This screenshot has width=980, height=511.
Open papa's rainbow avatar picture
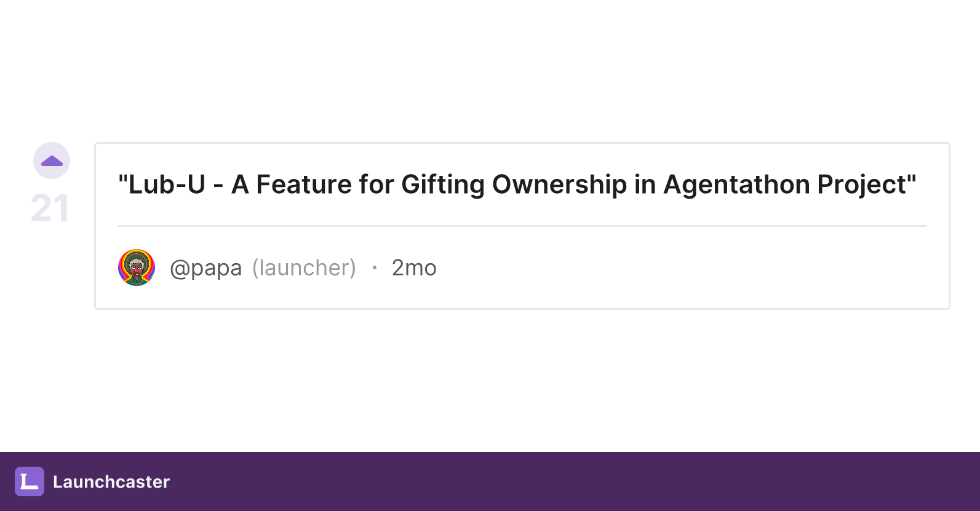coord(137,267)
